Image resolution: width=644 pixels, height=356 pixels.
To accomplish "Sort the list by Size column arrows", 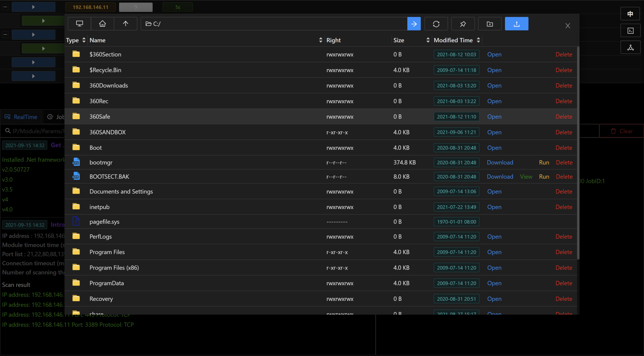I will pyautogui.click(x=428, y=40).
